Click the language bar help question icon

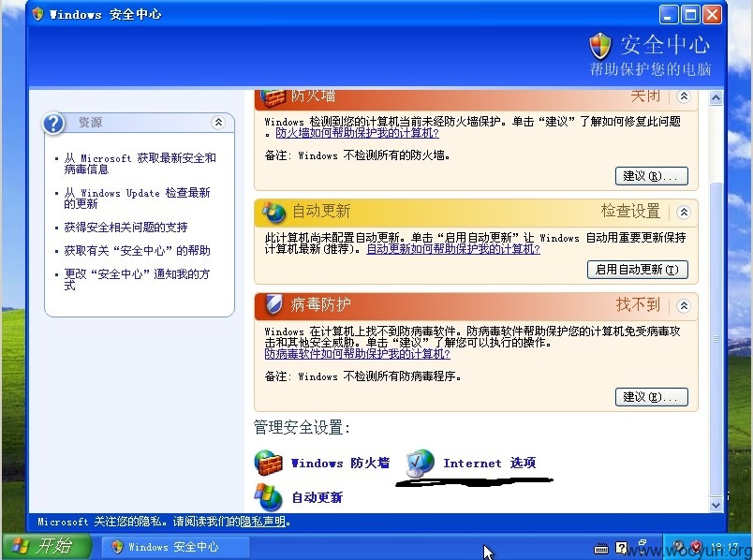pos(621,548)
